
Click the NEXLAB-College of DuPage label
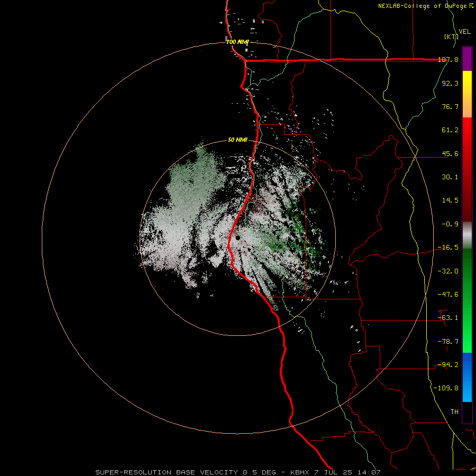(425, 6)
